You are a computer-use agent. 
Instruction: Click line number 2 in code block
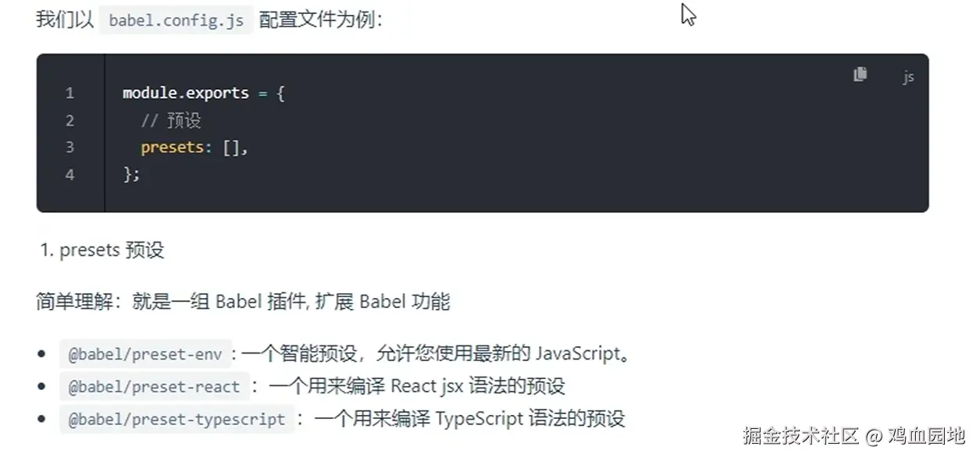coord(69,121)
